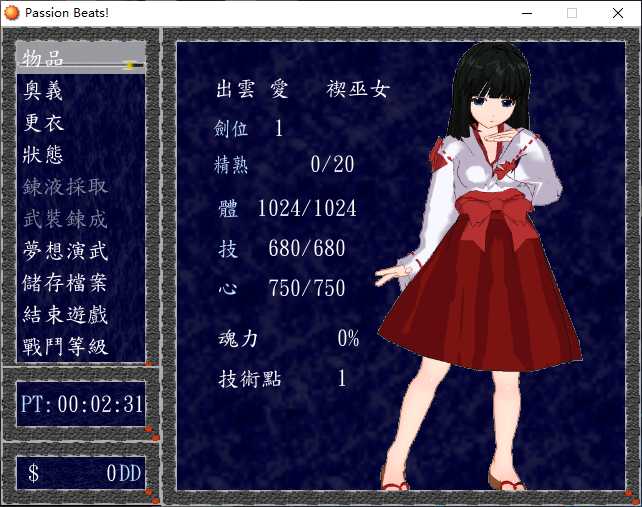Click the character name 出雲 愛
Image resolution: width=642 pixels, height=507 pixels.
252,89
